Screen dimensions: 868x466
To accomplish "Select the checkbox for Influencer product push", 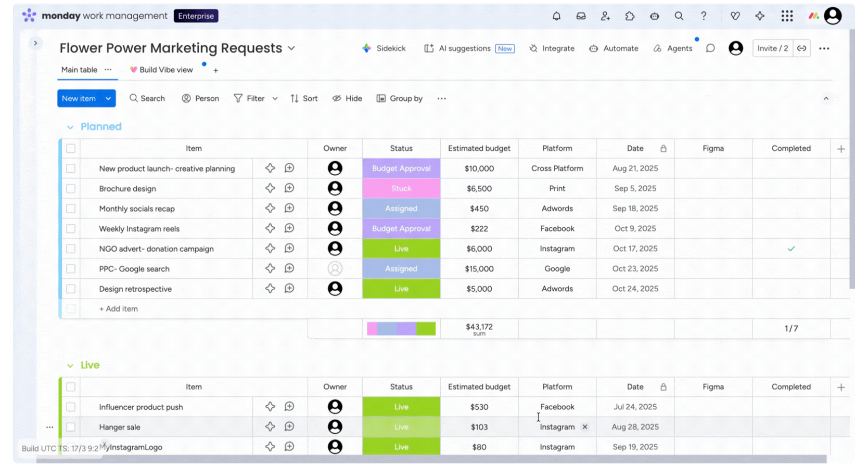I will (x=71, y=407).
